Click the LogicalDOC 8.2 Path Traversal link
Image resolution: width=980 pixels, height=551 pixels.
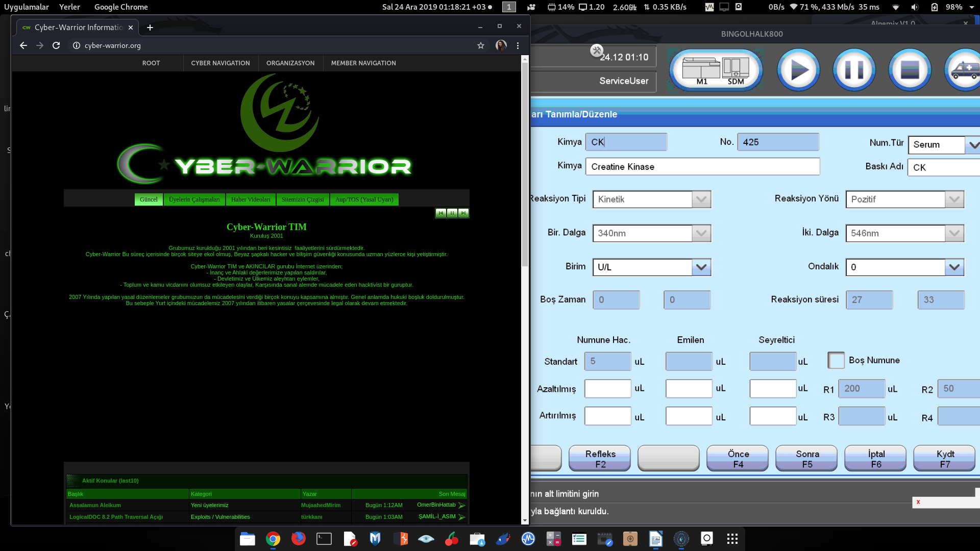116,517
